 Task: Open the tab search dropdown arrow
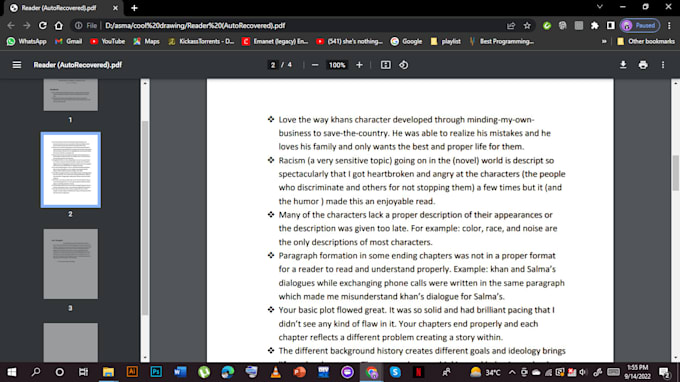click(x=599, y=7)
